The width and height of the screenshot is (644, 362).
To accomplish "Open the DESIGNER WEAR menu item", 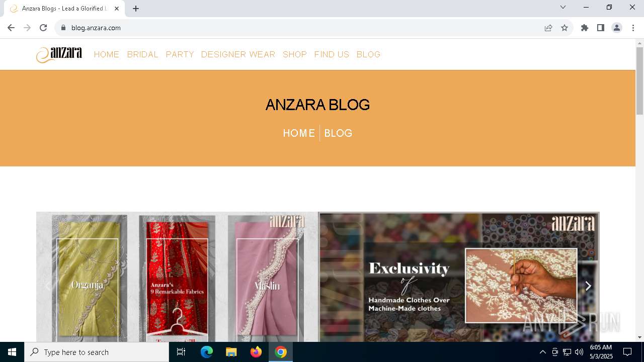I will tap(238, 54).
